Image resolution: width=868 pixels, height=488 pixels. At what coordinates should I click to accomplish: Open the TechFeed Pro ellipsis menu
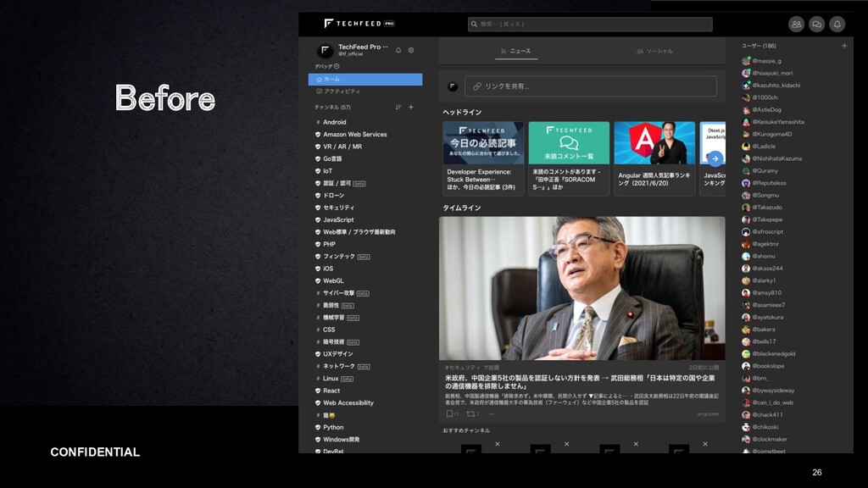[x=386, y=47]
